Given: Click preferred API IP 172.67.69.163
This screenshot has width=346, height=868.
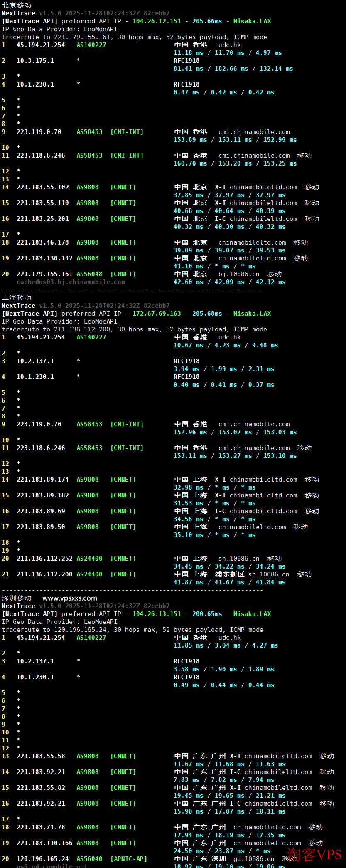Looking at the screenshot, I should coord(157,314).
